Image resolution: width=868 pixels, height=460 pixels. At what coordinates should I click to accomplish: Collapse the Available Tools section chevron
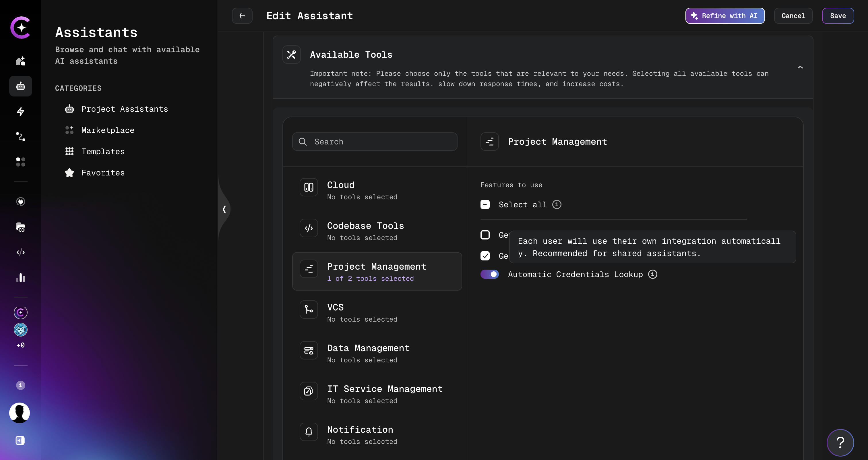pos(800,67)
